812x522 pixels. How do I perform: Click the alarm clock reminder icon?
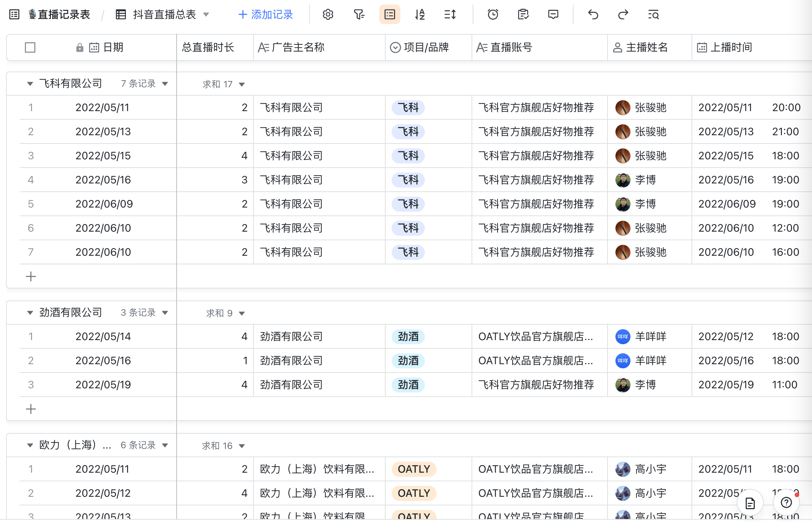493,15
